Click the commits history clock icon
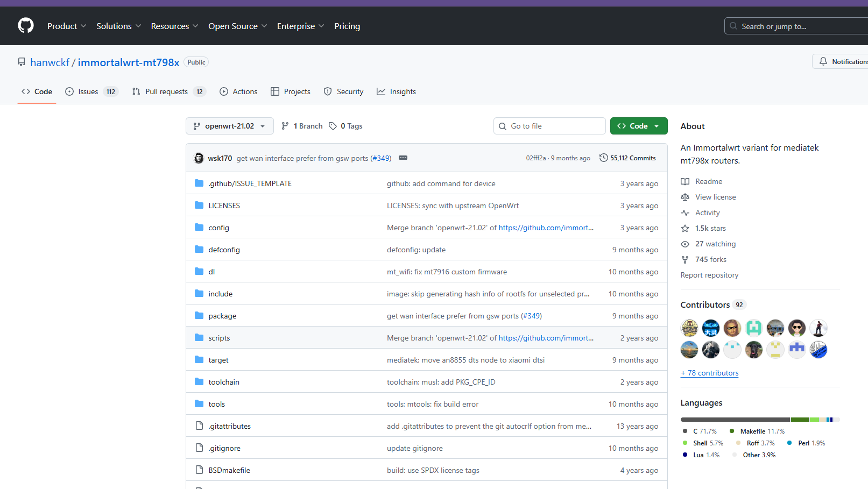Screen dimensions: 868x489 click(x=604, y=158)
